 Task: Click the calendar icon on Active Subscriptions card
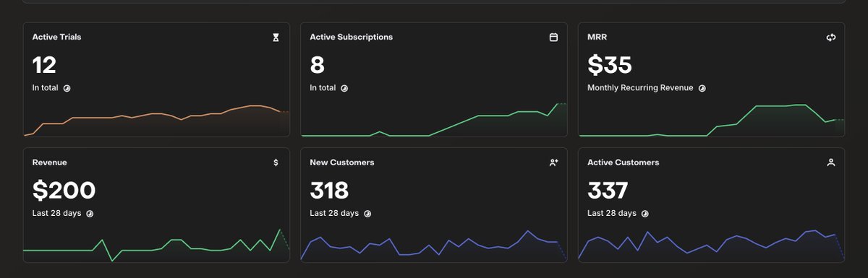(553, 38)
